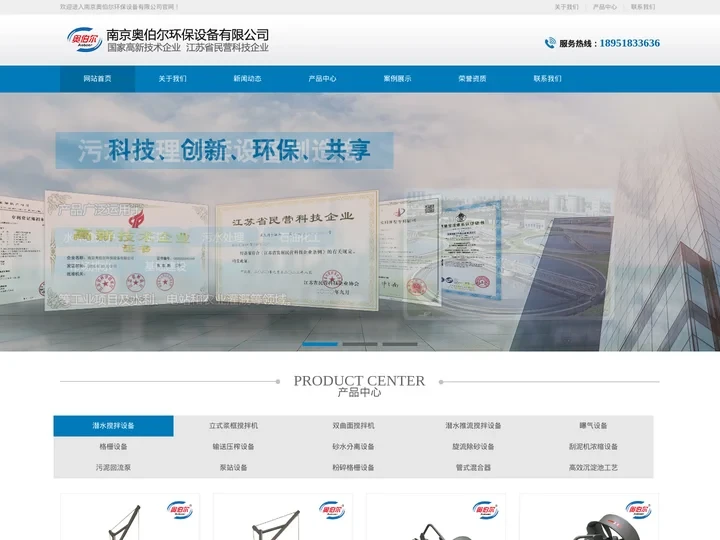Viewport: 720px width, 540px height.
Task: Click the 高新技术企业 certificate in banner
Action: point(127,249)
